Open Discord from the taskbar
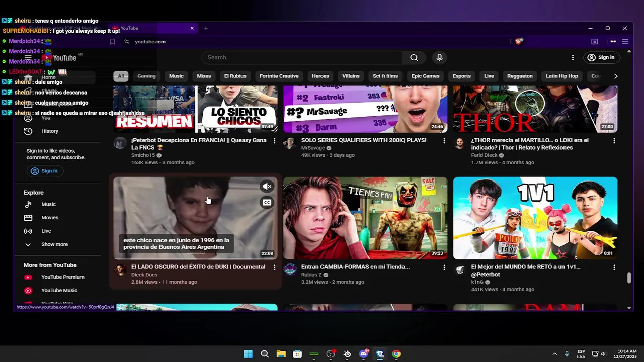 click(364, 354)
